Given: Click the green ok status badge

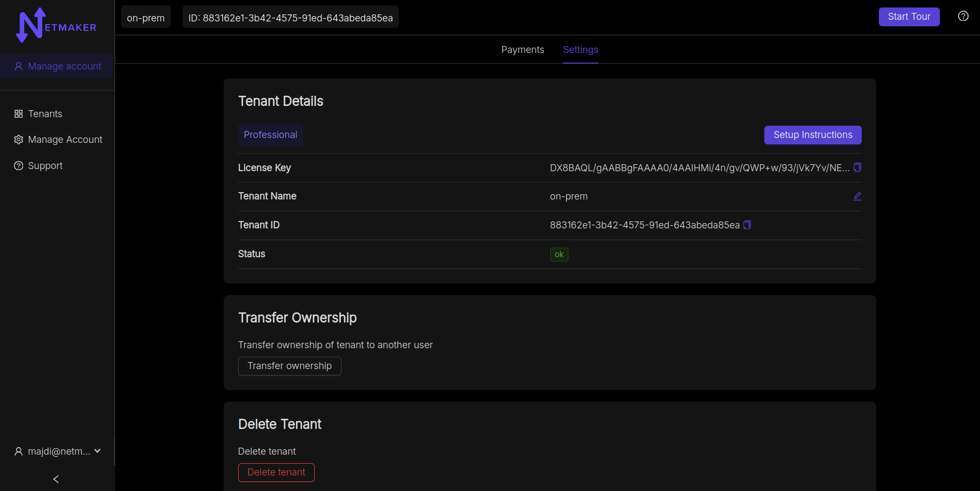Looking at the screenshot, I should (559, 255).
